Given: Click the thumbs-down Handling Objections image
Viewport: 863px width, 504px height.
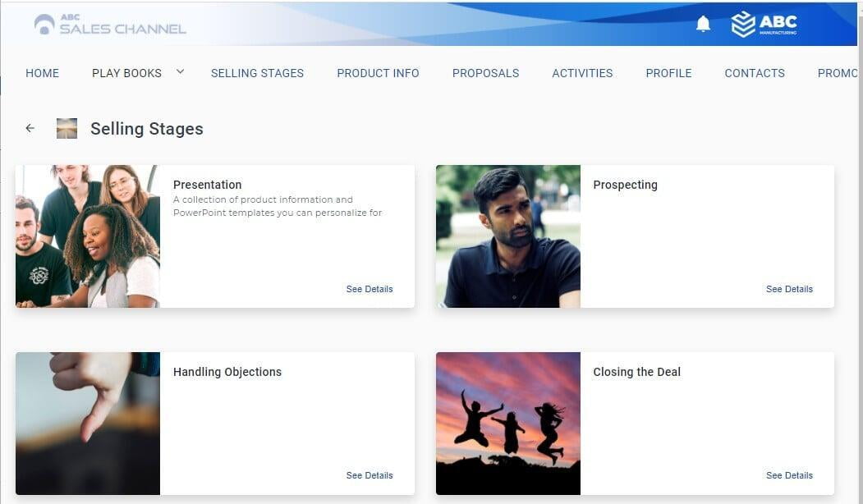Looking at the screenshot, I should point(88,424).
